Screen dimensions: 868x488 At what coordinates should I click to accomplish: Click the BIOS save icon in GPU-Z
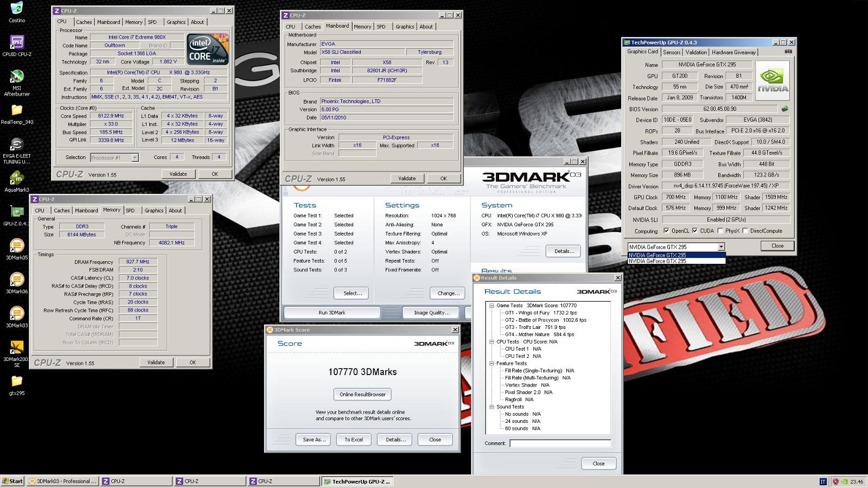(x=784, y=109)
